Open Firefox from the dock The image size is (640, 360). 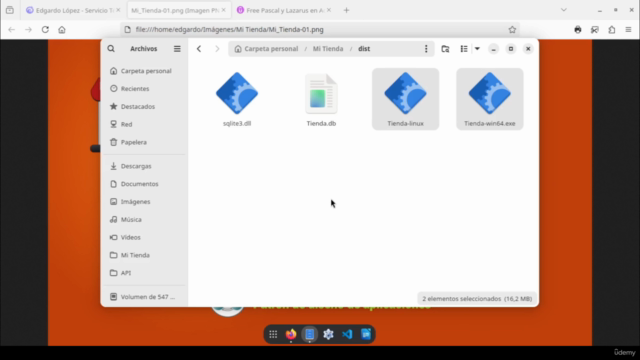click(291, 334)
